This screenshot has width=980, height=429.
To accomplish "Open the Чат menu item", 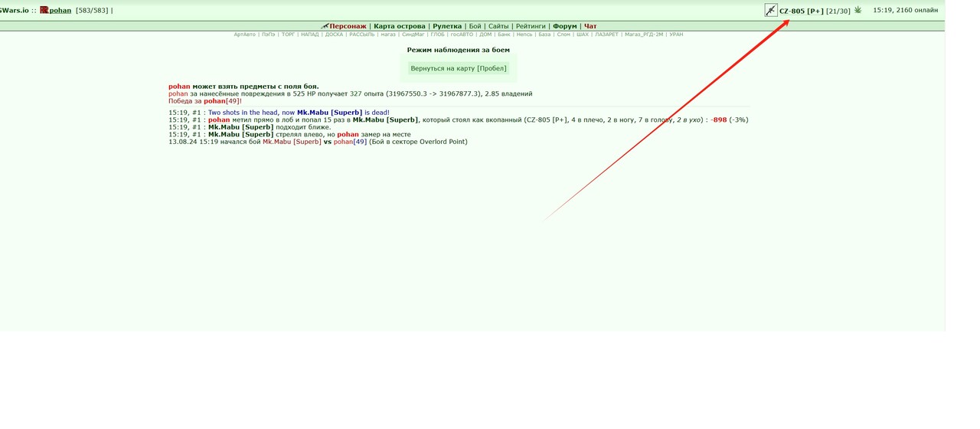I will coord(590,26).
